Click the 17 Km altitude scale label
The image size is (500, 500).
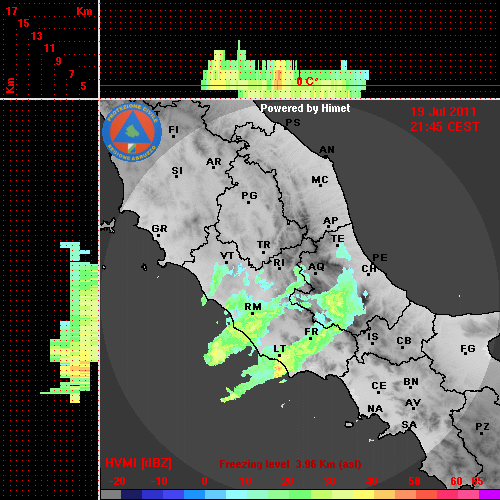click(11, 11)
